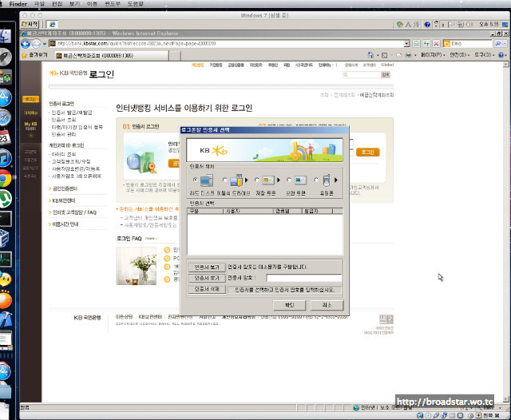The height and width of the screenshot is (420, 511).
Task: Select the 휴대폰 radio button
Action: (x=316, y=180)
